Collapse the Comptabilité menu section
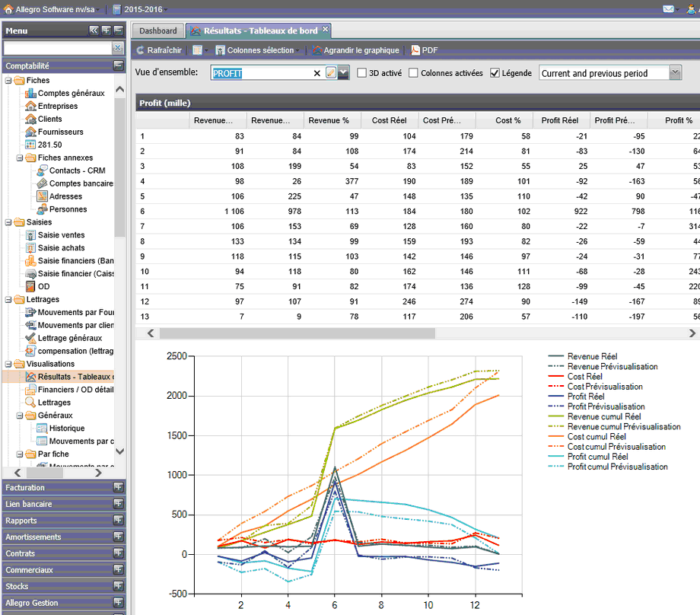 (118, 65)
